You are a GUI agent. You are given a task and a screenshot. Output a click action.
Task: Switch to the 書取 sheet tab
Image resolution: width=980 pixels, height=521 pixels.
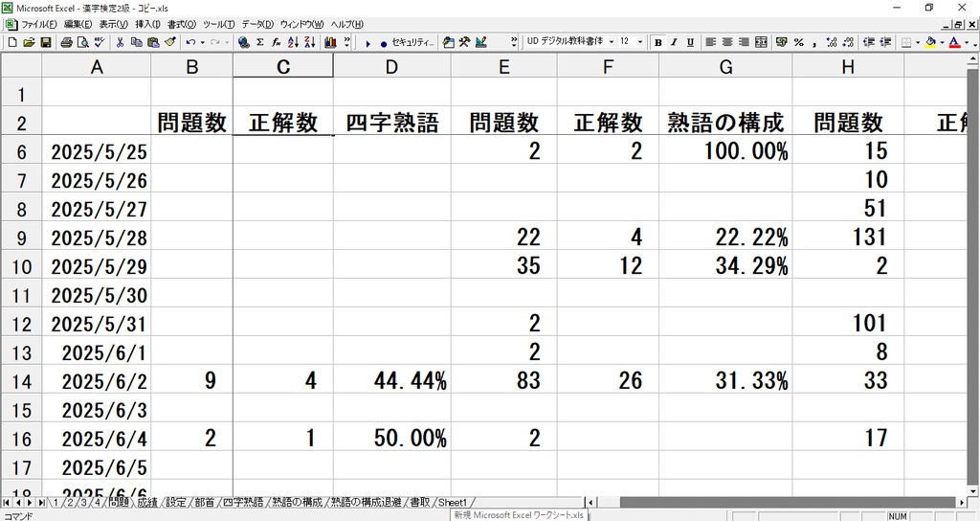click(420, 502)
